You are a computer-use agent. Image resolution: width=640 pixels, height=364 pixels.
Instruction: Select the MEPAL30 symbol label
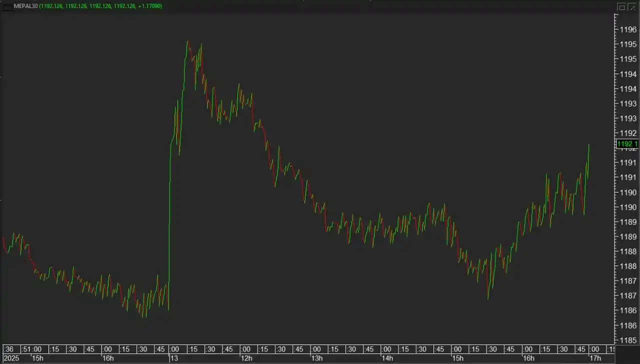(26, 6)
